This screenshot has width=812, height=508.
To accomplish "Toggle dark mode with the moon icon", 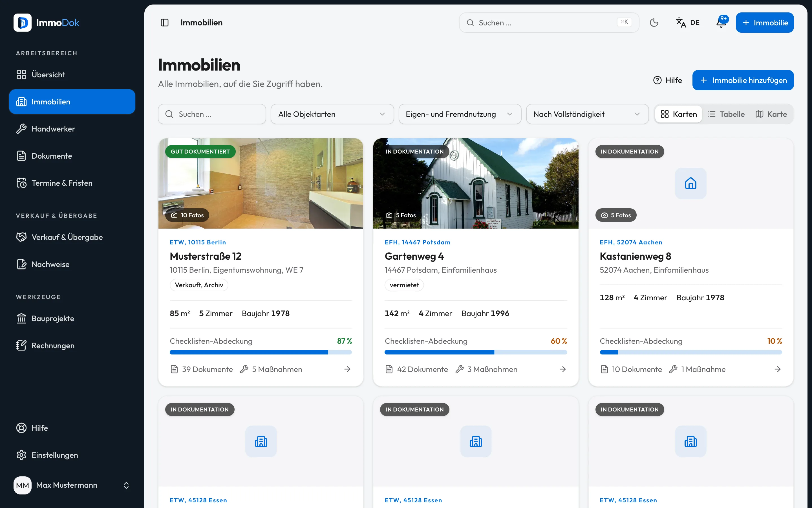I will (x=654, y=23).
